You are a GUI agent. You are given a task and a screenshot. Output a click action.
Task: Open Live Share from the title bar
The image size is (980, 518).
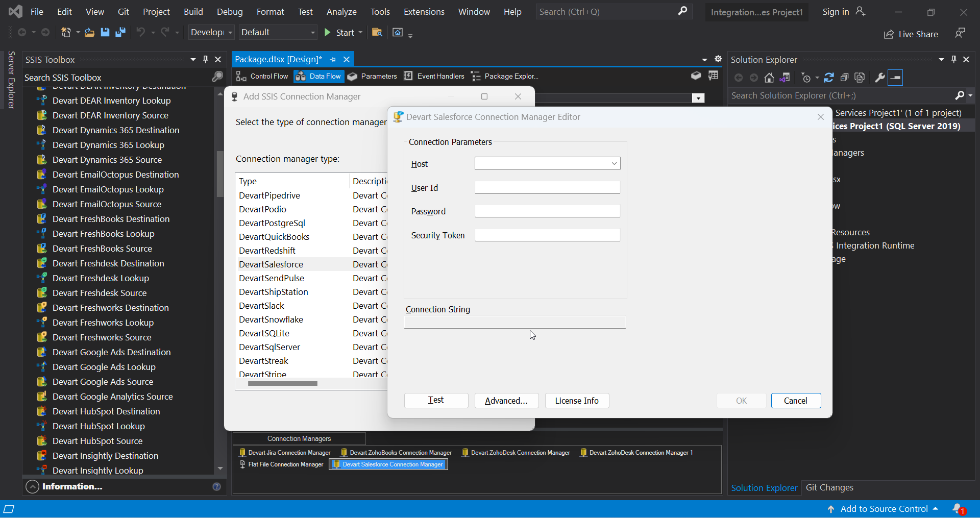pos(912,34)
